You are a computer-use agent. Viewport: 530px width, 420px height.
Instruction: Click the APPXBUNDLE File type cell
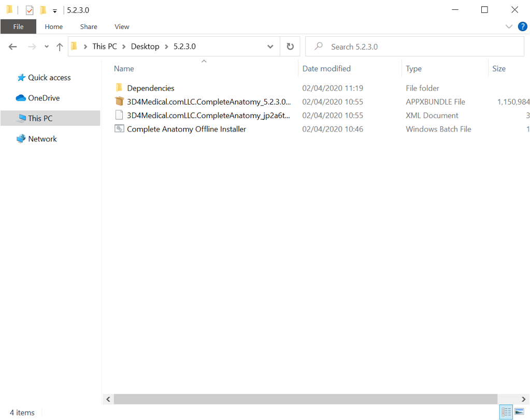pyautogui.click(x=435, y=102)
